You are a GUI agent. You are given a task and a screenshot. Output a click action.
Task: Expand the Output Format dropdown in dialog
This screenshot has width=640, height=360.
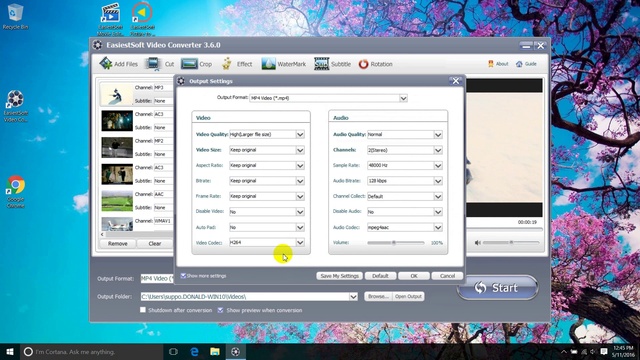pyautogui.click(x=403, y=98)
